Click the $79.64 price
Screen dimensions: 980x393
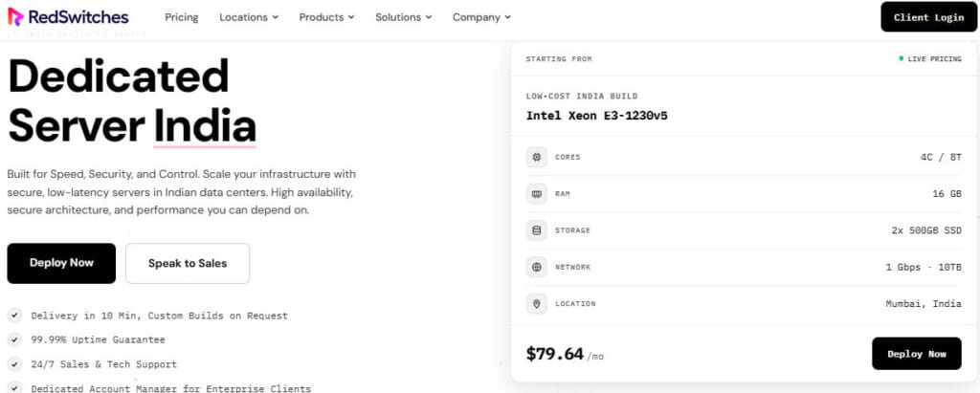pos(555,354)
